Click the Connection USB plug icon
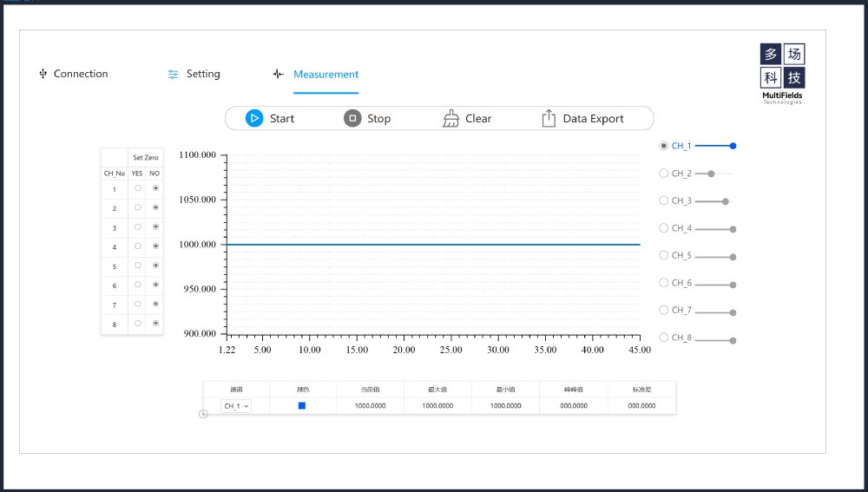868x492 pixels. click(43, 75)
